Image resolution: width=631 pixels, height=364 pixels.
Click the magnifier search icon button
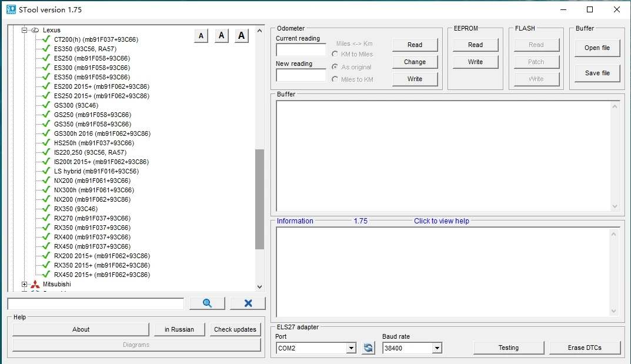[x=207, y=303]
